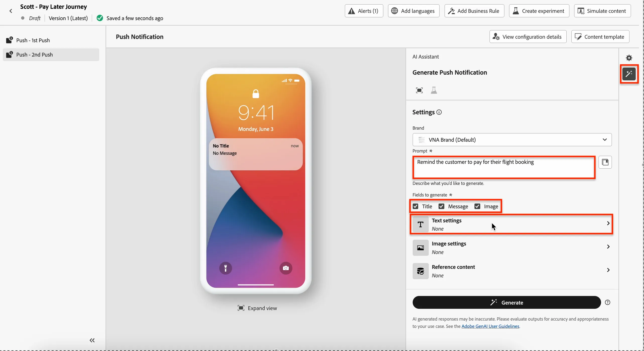Click the saved status green checkmark

[100, 18]
